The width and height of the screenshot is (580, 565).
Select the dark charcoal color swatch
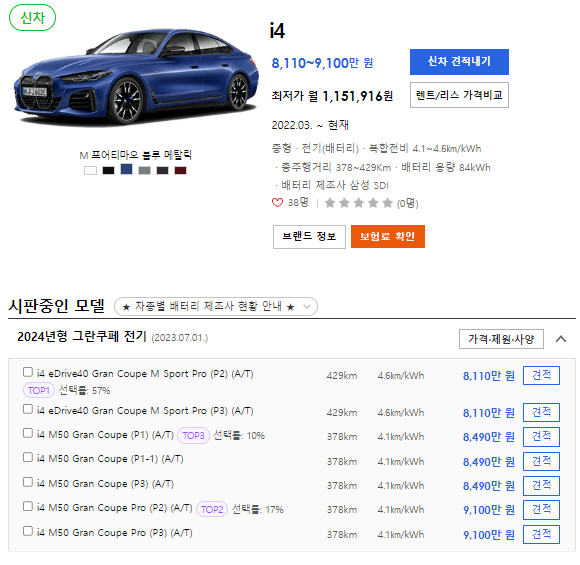(x=162, y=170)
